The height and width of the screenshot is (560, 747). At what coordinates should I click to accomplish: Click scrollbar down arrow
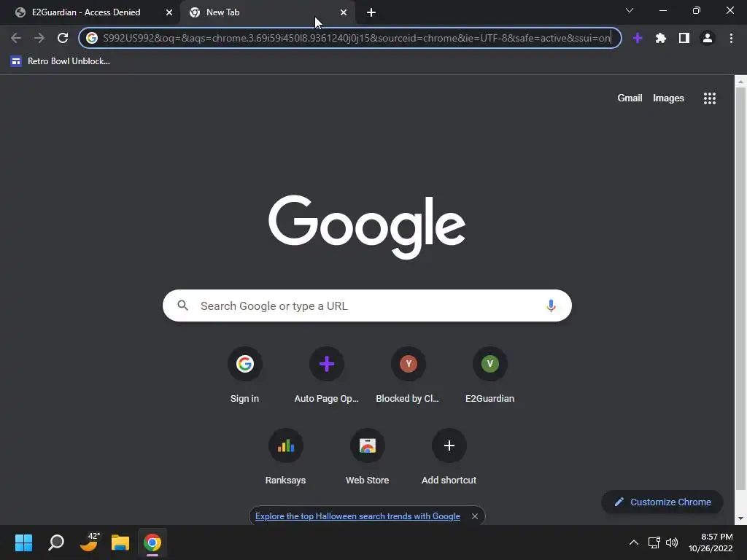tap(740, 518)
